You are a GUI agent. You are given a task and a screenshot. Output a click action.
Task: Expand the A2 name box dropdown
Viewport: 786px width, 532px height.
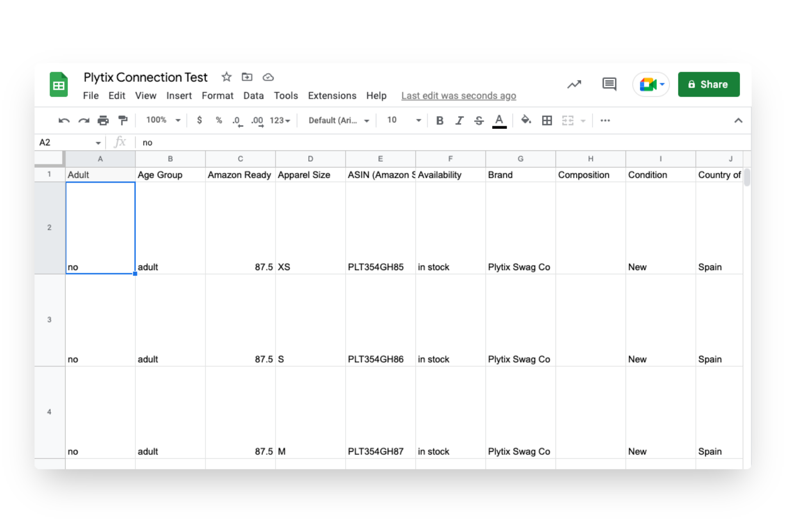98,143
